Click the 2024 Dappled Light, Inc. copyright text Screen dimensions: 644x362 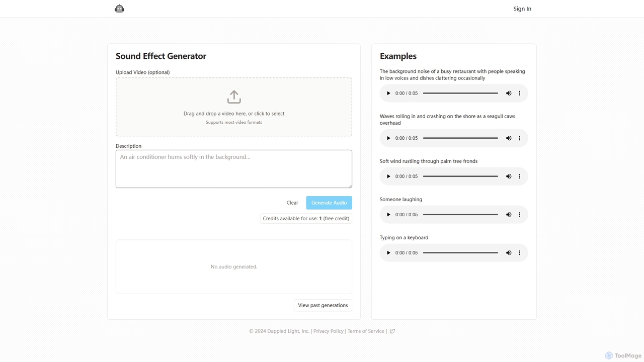click(x=279, y=331)
